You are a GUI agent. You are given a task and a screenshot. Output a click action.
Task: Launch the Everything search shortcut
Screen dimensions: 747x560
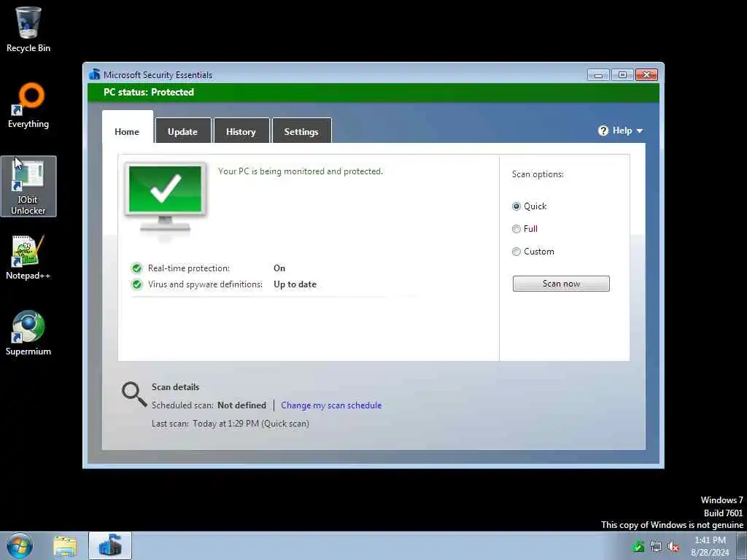pos(28,105)
